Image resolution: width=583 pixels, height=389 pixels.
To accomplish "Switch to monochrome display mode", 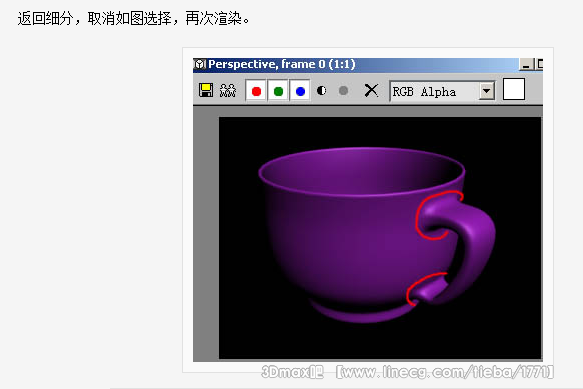I will coord(344,91).
